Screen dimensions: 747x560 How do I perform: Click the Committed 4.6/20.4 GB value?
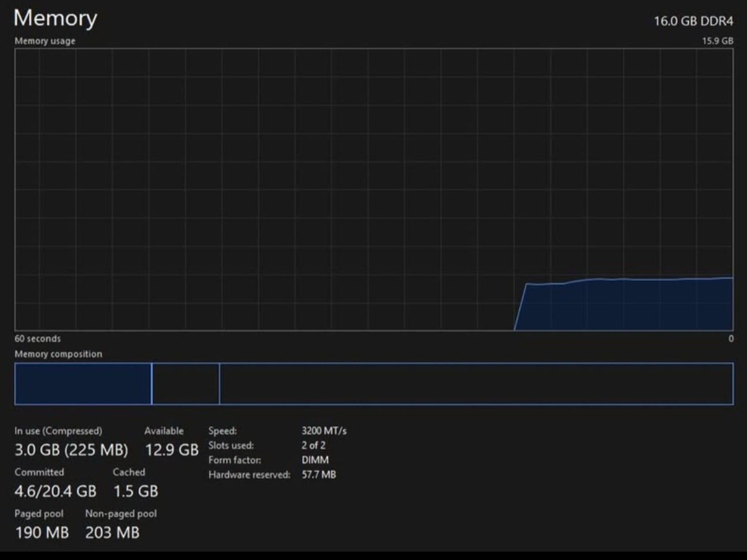(55, 491)
